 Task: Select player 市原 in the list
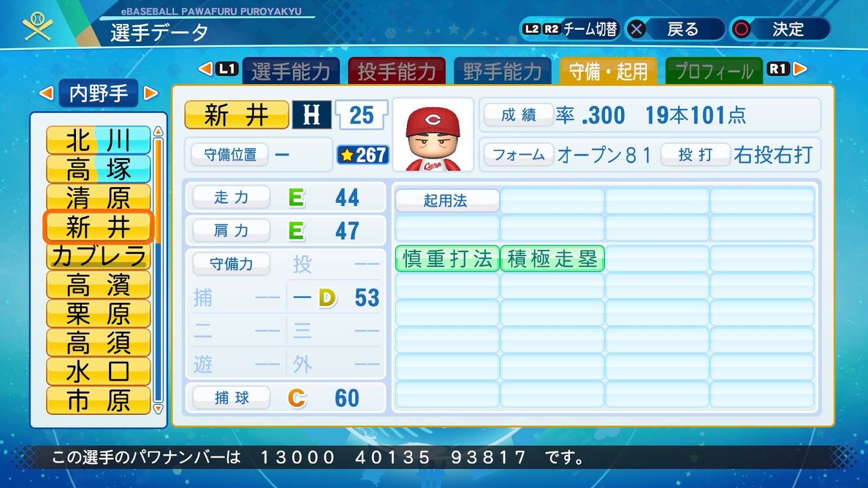coord(98,400)
